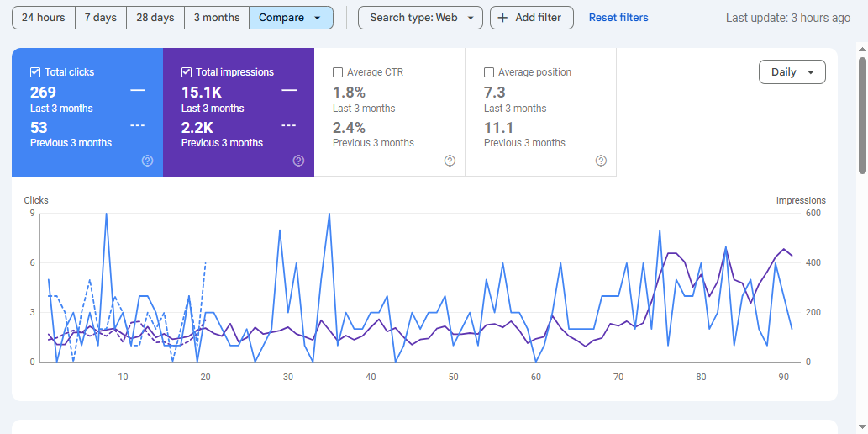Select the 28 days range tab

pos(155,18)
